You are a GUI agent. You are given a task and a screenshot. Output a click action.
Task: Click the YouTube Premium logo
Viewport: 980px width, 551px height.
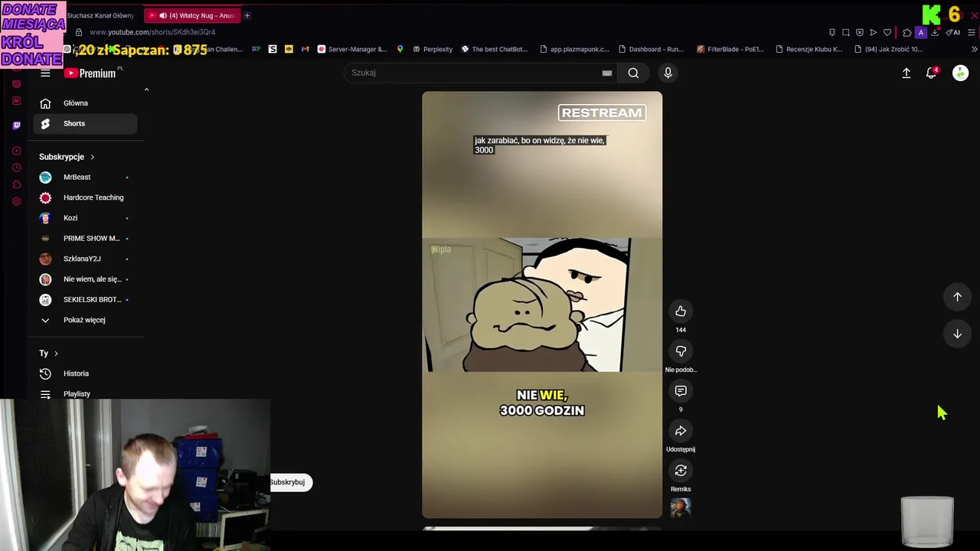point(90,73)
